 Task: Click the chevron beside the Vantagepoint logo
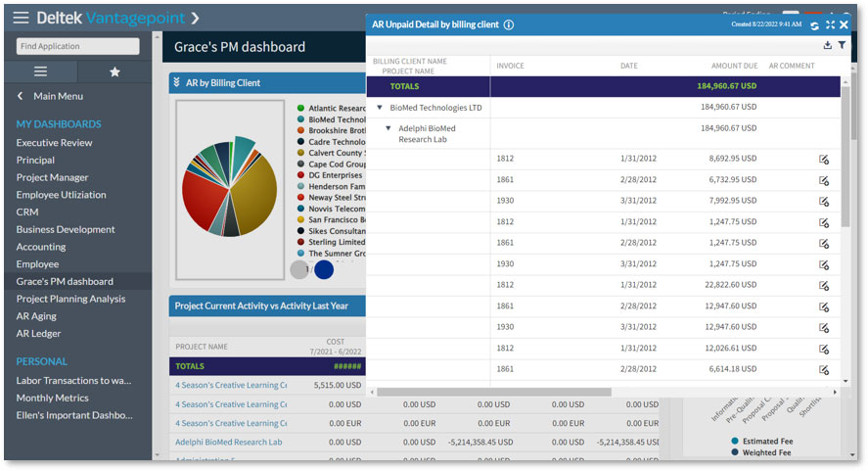195,18
